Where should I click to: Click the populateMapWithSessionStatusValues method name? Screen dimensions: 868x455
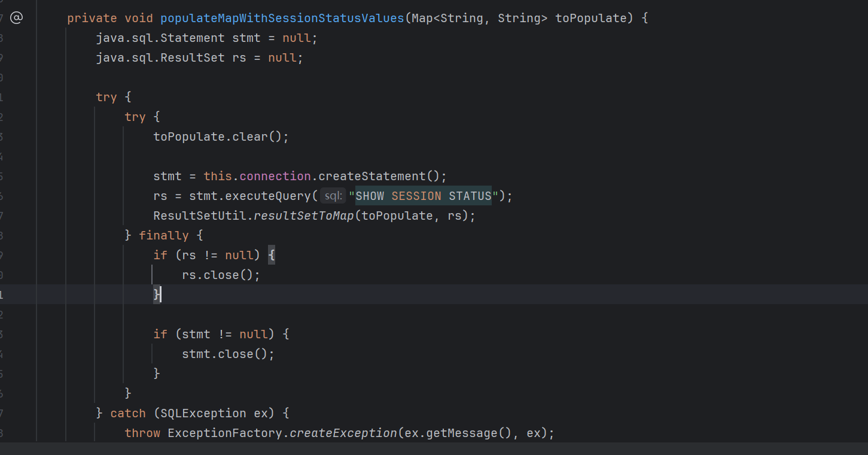282,18
